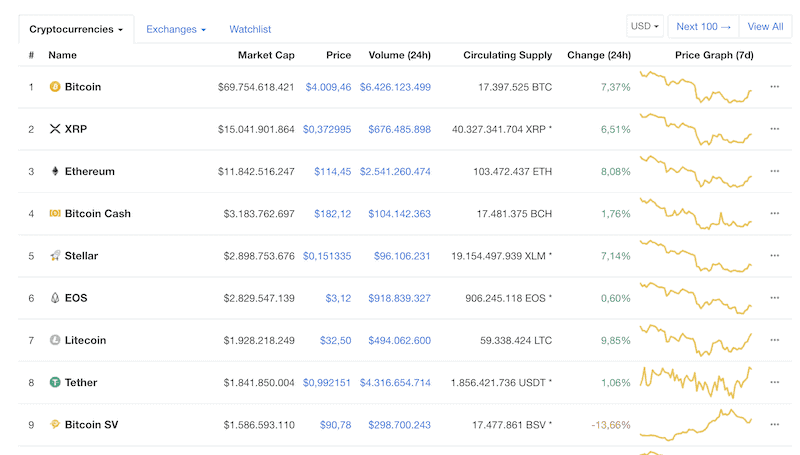
Task: Click the Ethereum logo icon
Action: pos(55,171)
